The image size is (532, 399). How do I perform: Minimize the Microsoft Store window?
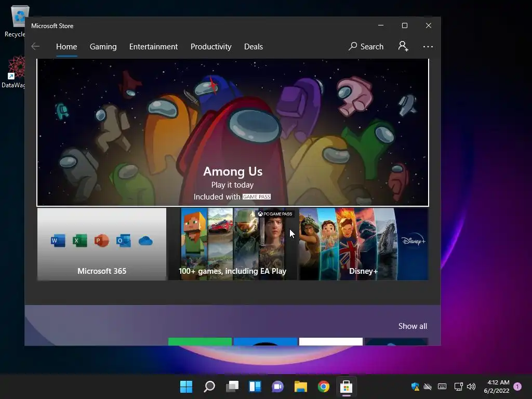coord(381,25)
